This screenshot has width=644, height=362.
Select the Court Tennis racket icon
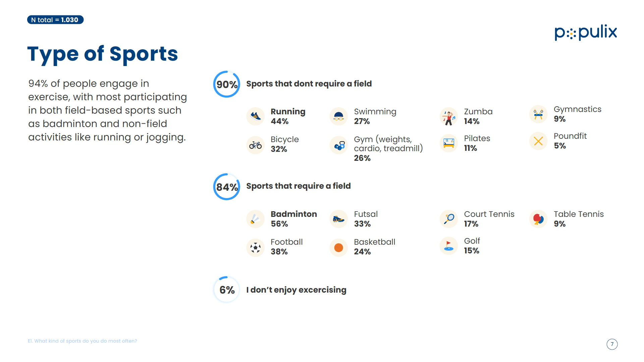pyautogui.click(x=449, y=219)
